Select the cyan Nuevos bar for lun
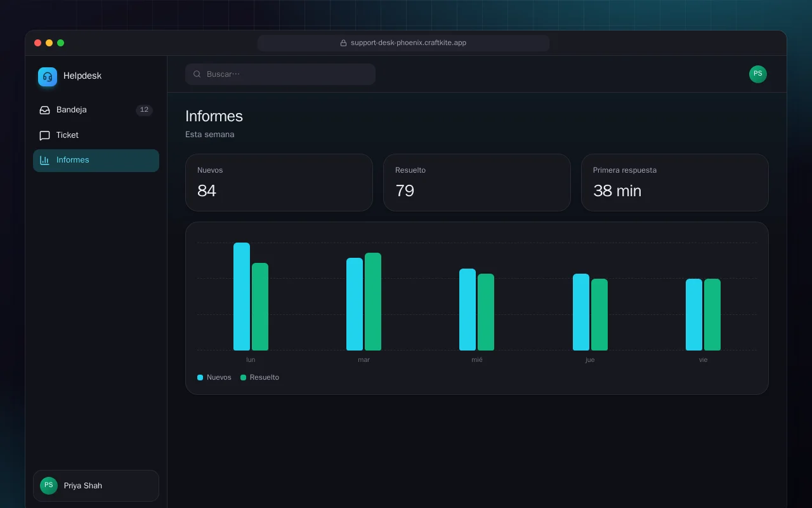Image resolution: width=812 pixels, height=508 pixels. [x=242, y=297]
